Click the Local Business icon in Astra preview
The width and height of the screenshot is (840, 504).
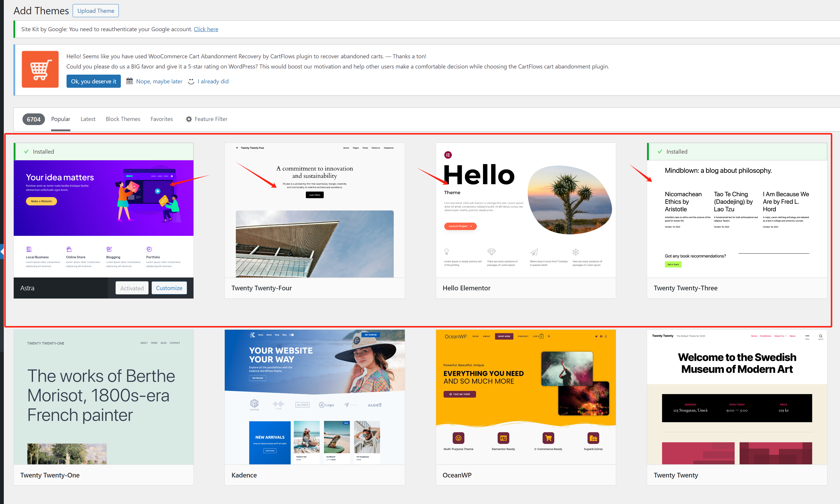click(29, 249)
